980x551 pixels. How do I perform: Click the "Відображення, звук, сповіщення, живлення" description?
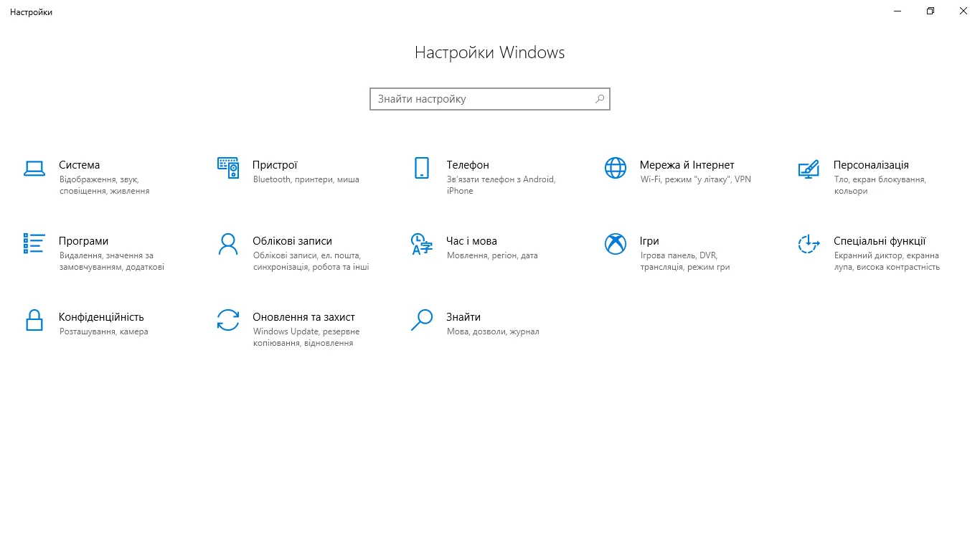click(105, 185)
